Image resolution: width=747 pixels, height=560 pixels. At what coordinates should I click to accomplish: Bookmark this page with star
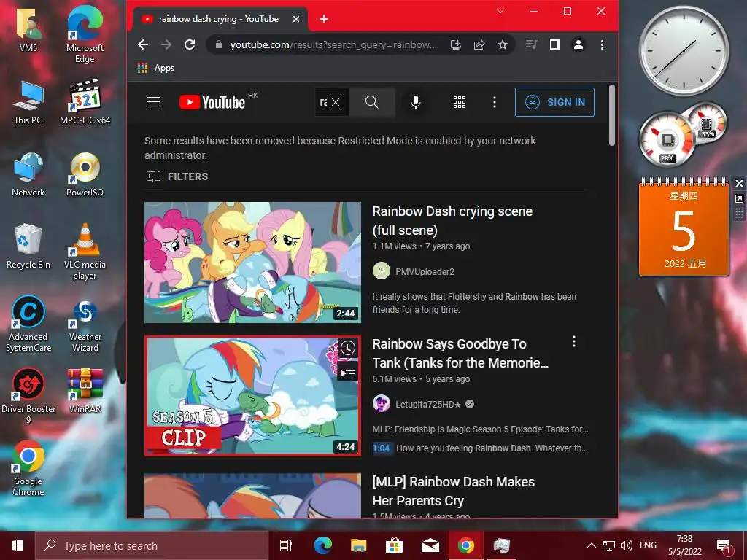[x=502, y=44]
